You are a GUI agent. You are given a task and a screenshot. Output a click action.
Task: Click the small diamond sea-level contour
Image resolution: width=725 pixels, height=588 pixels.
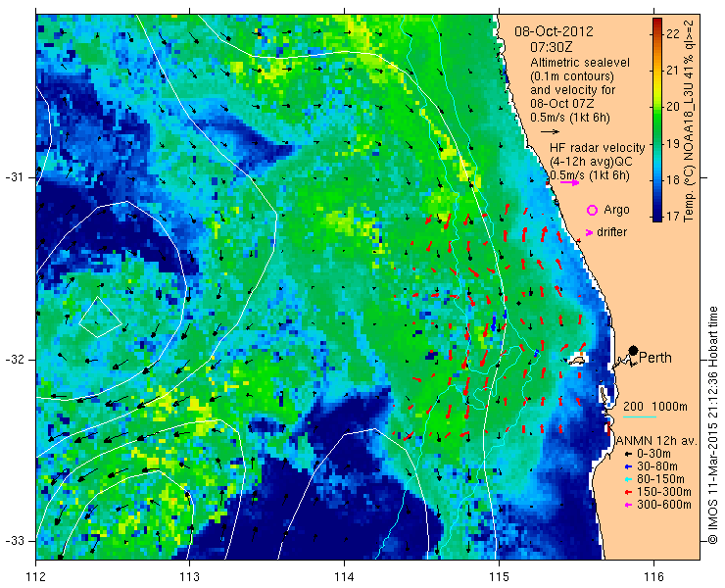100,318
